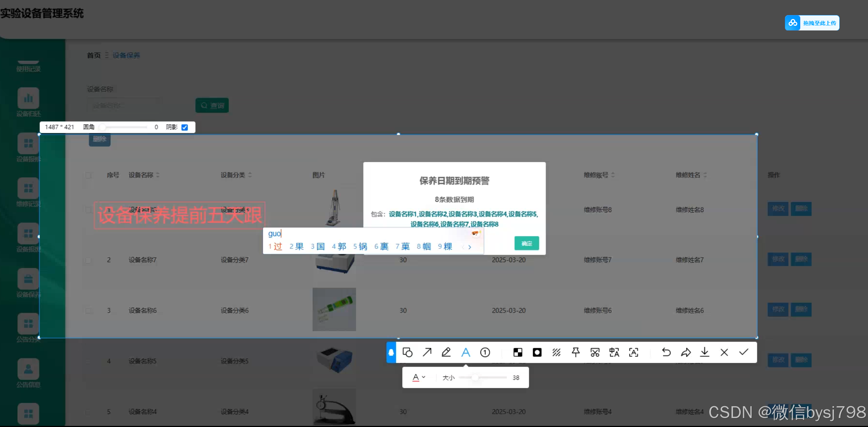Tick the checkbox for row 设备名称5
This screenshot has height=427, width=868.
coord(88,361)
